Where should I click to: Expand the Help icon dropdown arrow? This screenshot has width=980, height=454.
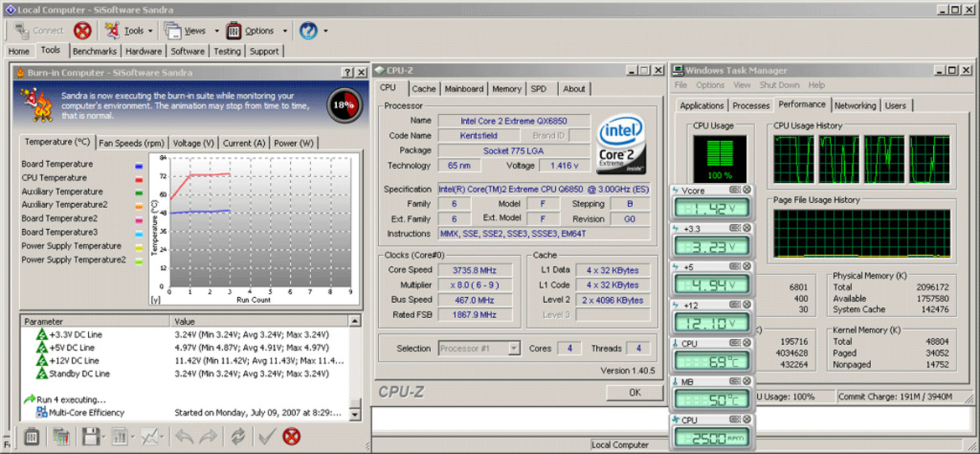click(325, 31)
